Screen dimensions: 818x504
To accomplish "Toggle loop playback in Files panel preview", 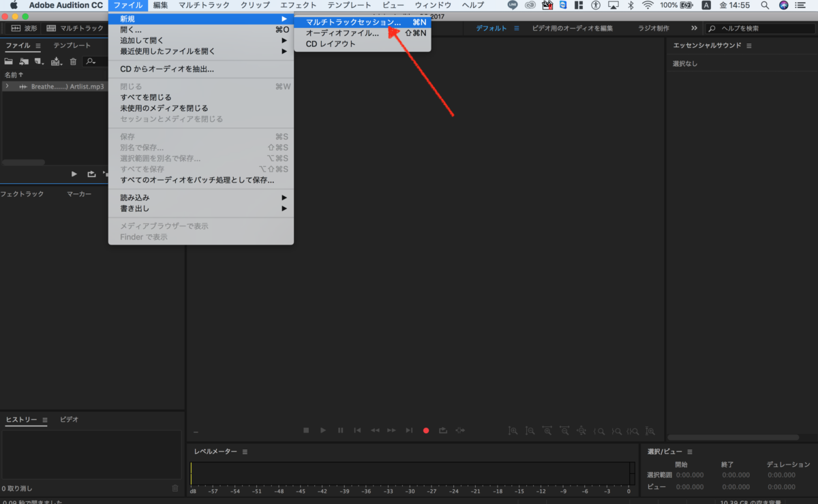I will (x=91, y=174).
